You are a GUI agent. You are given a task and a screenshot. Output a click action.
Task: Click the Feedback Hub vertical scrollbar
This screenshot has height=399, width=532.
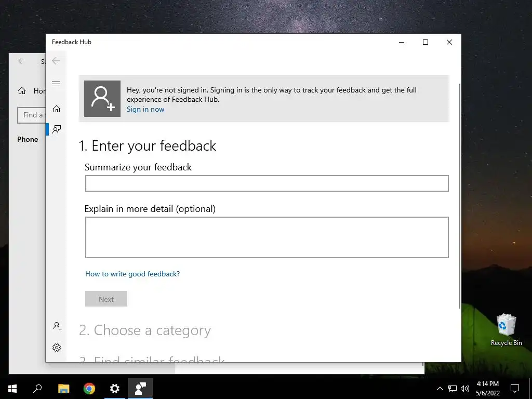pos(460,196)
